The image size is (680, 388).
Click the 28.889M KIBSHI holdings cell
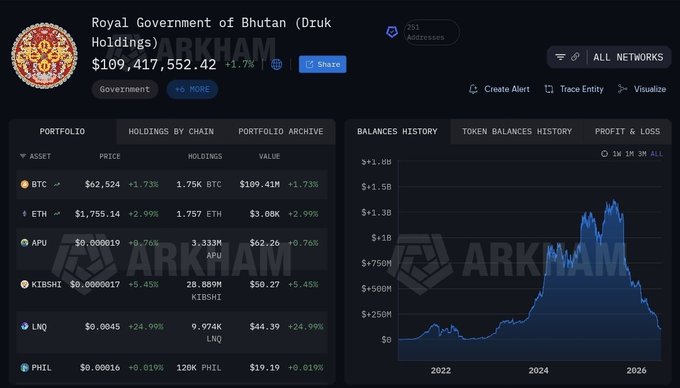point(204,290)
